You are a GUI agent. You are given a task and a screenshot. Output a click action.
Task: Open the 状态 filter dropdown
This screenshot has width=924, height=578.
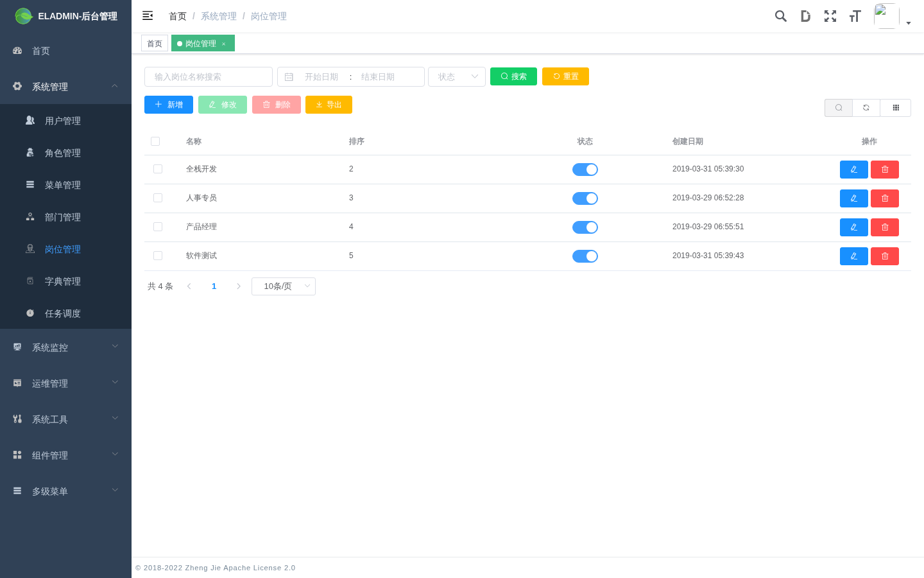coord(457,76)
